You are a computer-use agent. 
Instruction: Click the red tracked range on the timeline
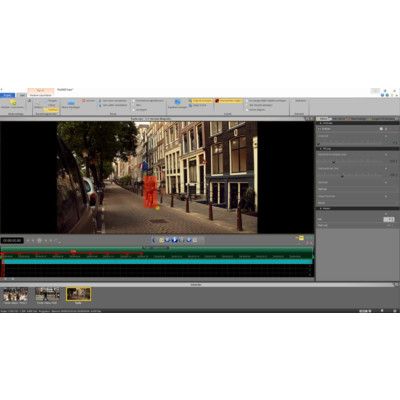[73, 253]
